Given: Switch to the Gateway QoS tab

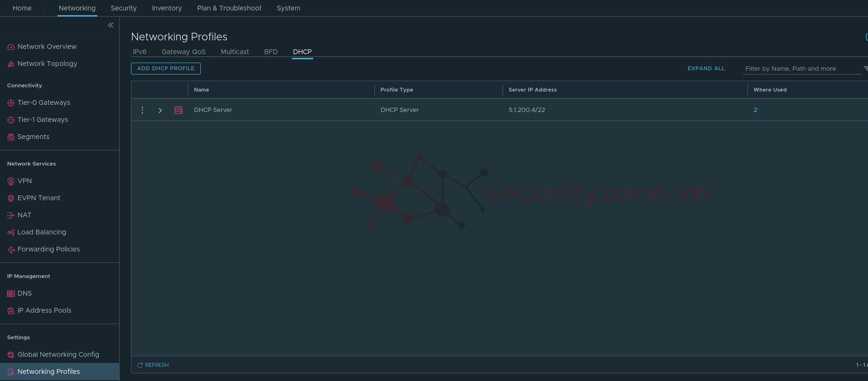Looking at the screenshot, I should click(x=184, y=52).
